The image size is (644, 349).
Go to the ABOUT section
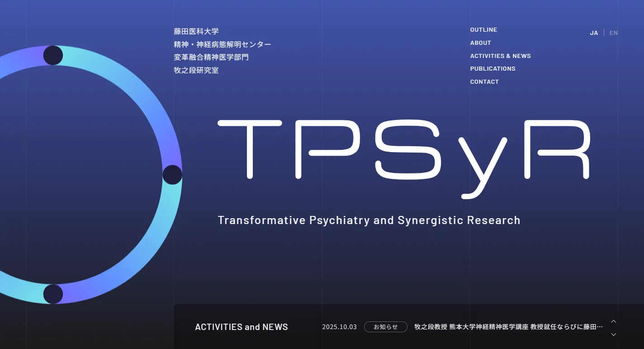click(x=480, y=43)
